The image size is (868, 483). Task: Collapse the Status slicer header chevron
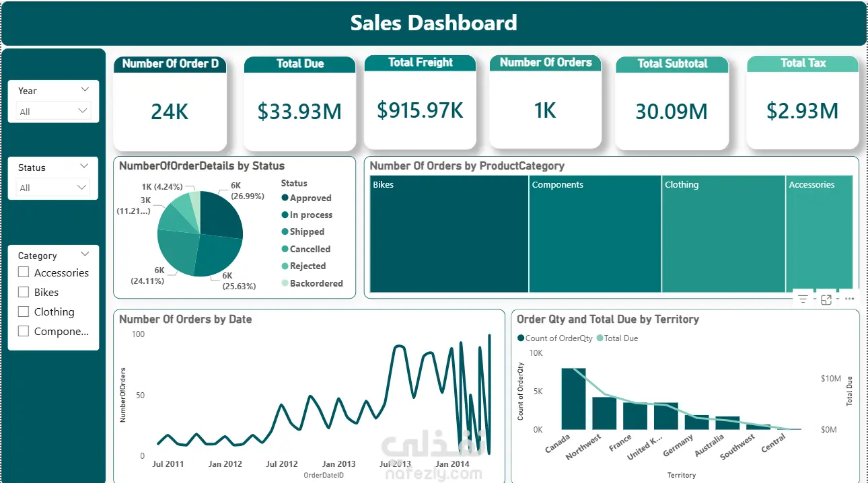(84, 165)
